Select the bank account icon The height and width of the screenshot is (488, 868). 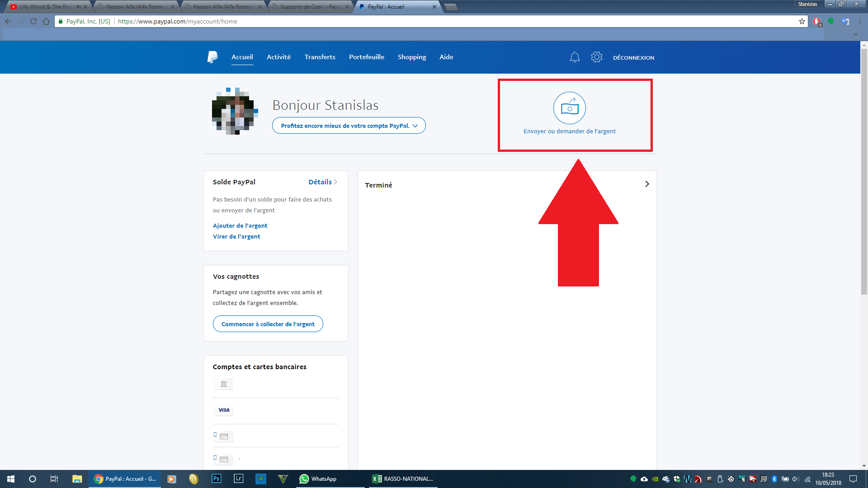224,384
